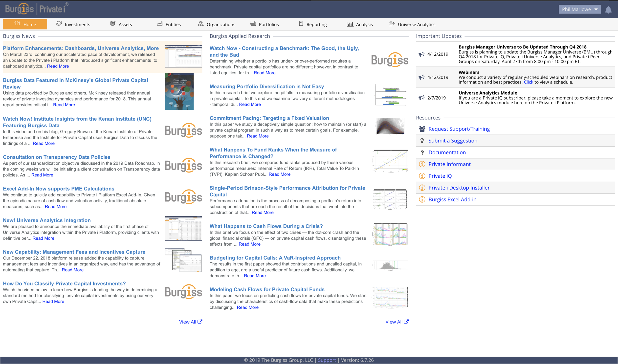Open How Do You Classify Investments headline
The height and width of the screenshot is (364, 618).
(x=64, y=283)
